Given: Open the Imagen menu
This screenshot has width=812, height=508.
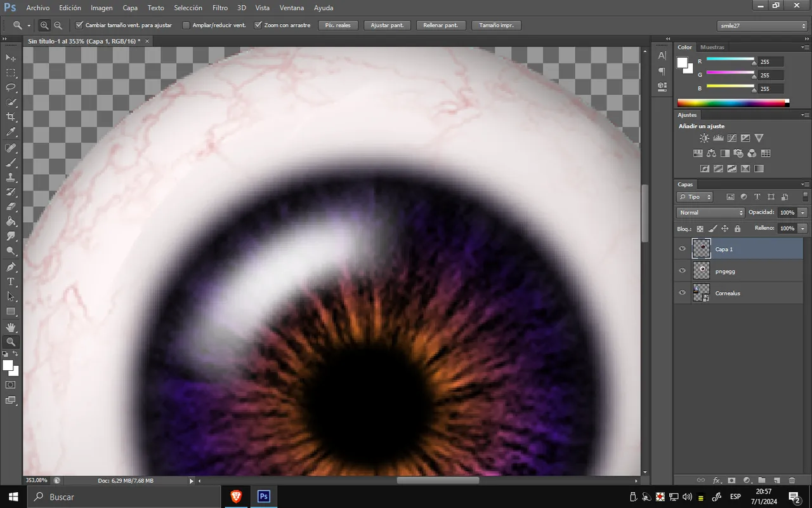Looking at the screenshot, I should click(101, 8).
